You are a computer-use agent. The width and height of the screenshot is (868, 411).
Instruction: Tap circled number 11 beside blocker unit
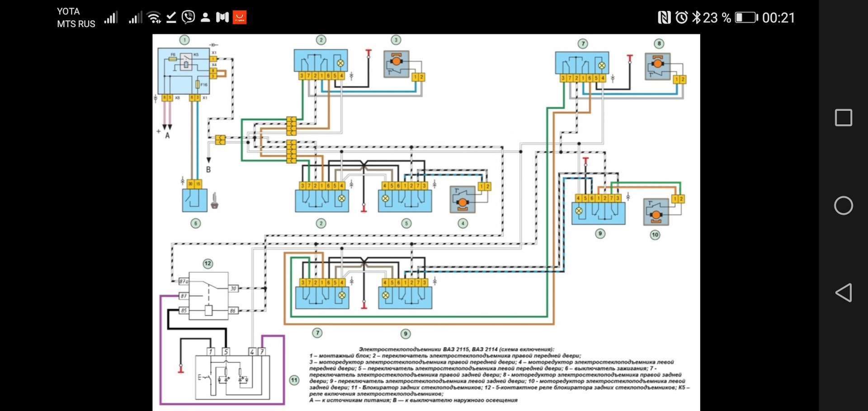(294, 380)
